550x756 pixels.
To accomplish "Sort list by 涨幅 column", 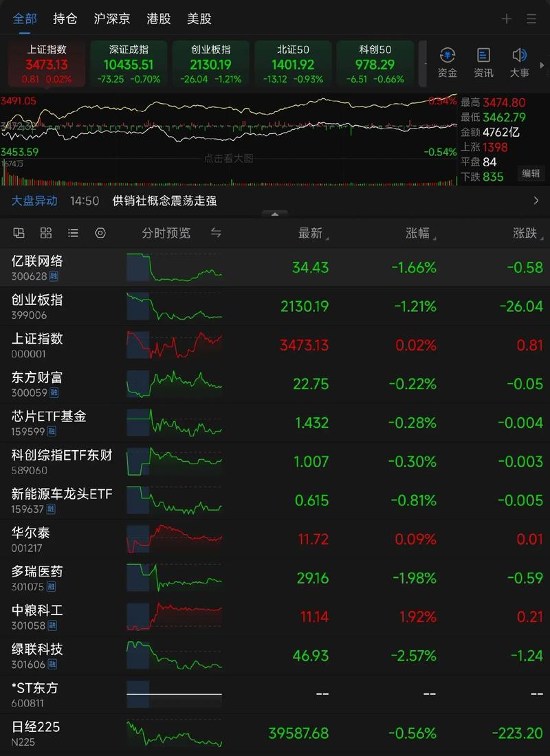I will coord(418,234).
